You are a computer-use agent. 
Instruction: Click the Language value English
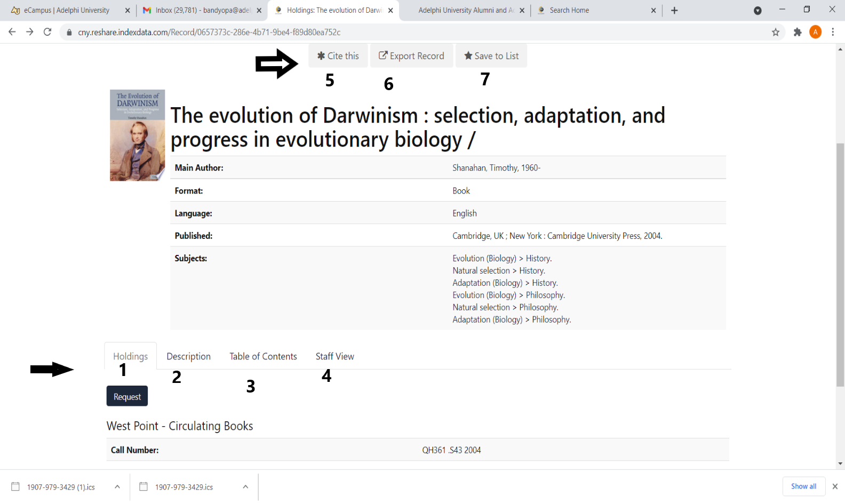[x=465, y=213]
